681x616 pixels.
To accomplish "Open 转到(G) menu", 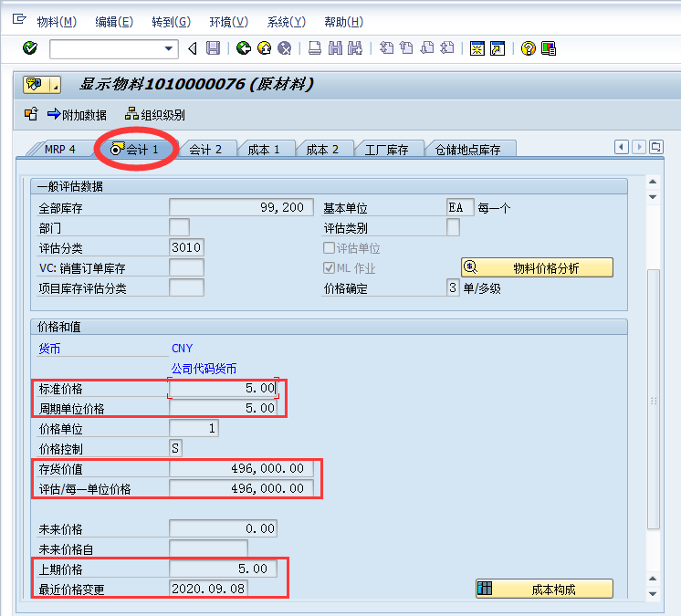I will 171,22.
